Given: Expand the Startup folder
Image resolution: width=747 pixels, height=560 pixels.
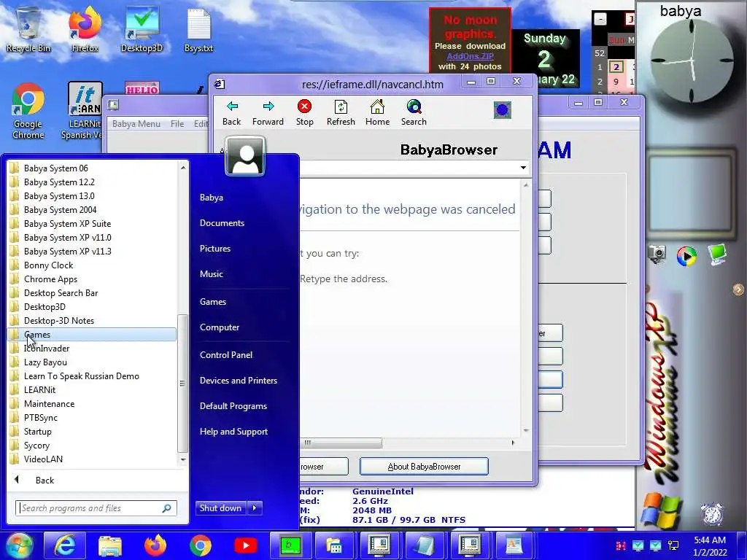Looking at the screenshot, I should (93, 432).
